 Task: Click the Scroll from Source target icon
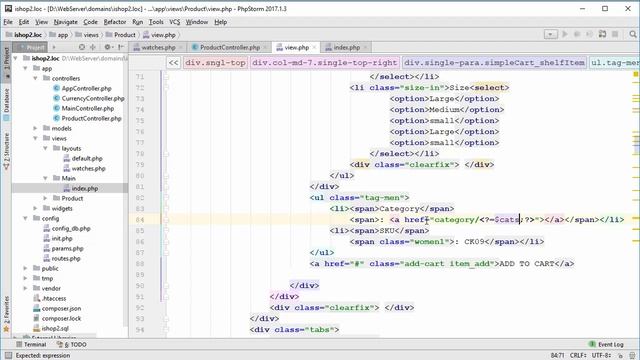82,47
